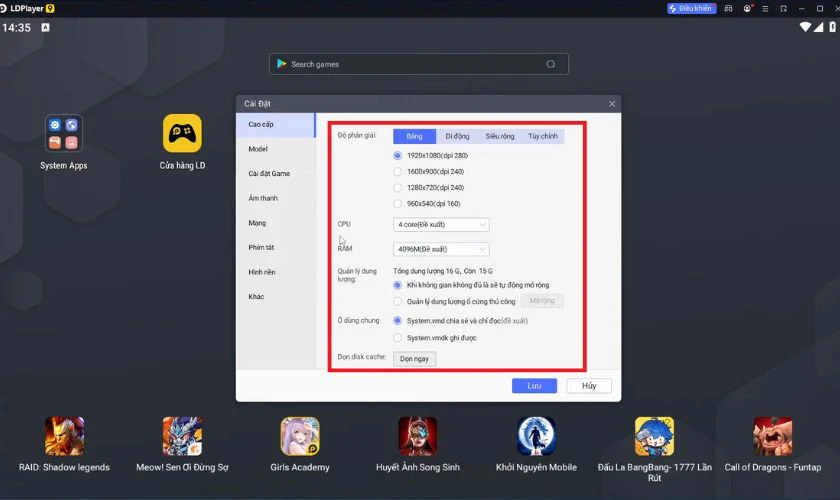Select manual disk capacity management option
The height and width of the screenshot is (500, 840).
coord(397,302)
